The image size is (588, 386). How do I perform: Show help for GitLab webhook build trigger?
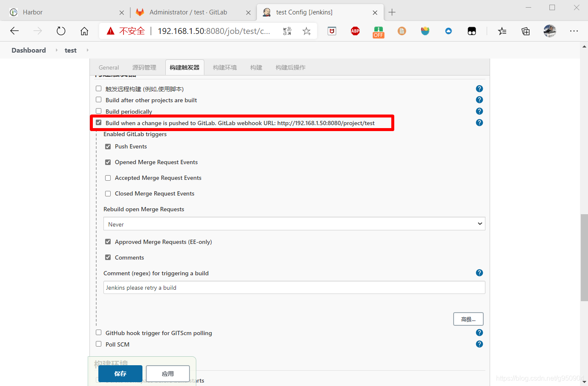pyautogui.click(x=479, y=123)
